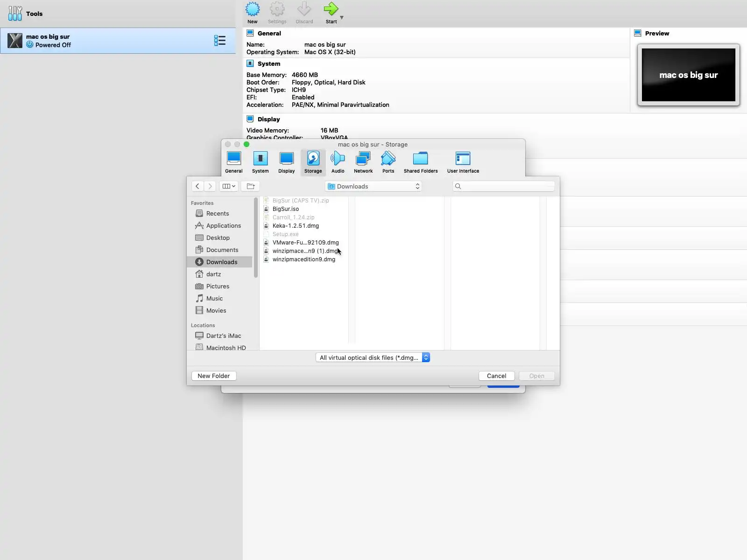The image size is (747, 560).
Task: Select Macintosh HD location
Action: click(x=219, y=348)
